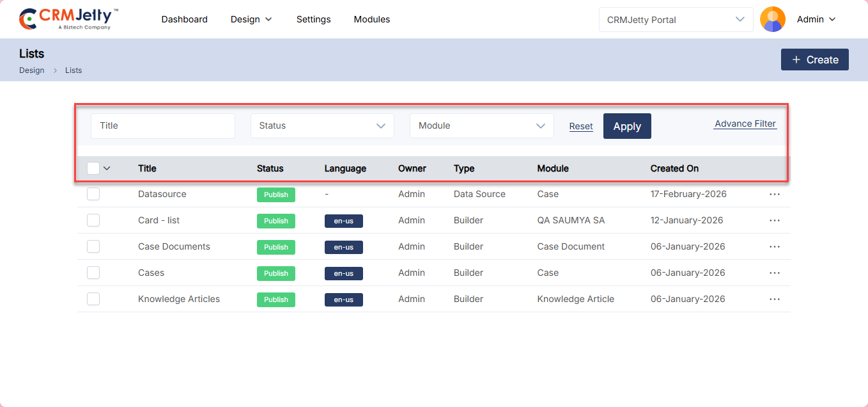Open three-dot menu for Case Documents row
The width and height of the screenshot is (868, 407).
point(775,247)
